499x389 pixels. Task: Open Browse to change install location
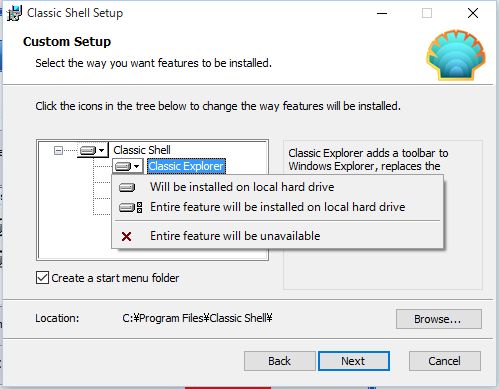[439, 319]
